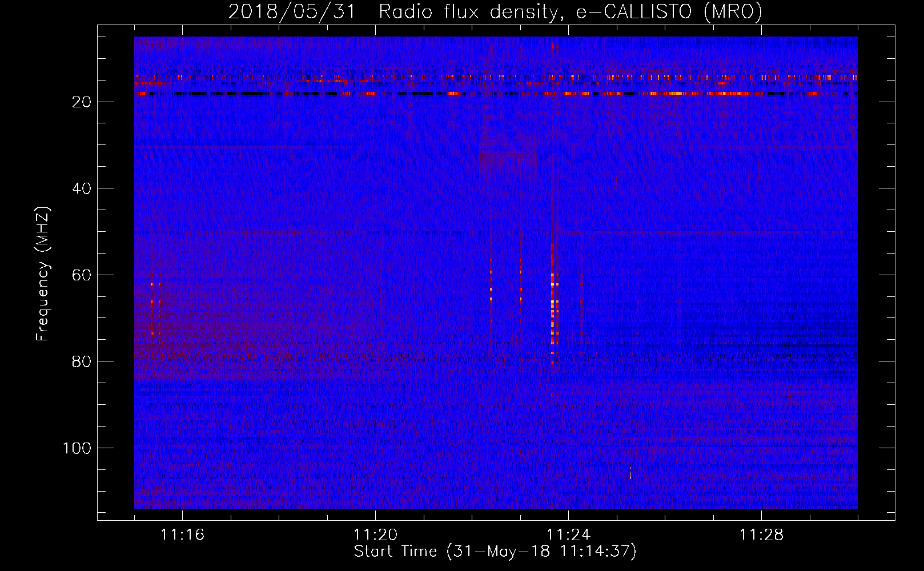Click the 11:16 time tick label
This screenshot has width=924, height=571.
182,535
